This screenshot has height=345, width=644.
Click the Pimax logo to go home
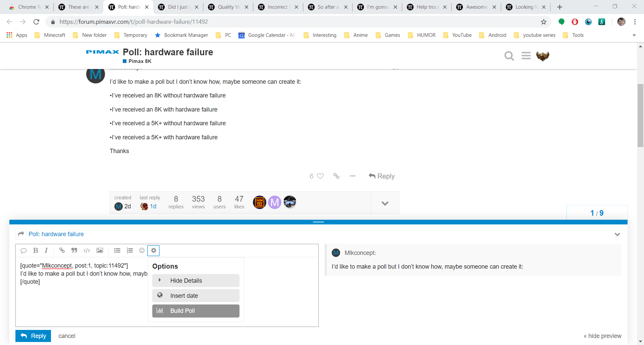click(x=103, y=52)
